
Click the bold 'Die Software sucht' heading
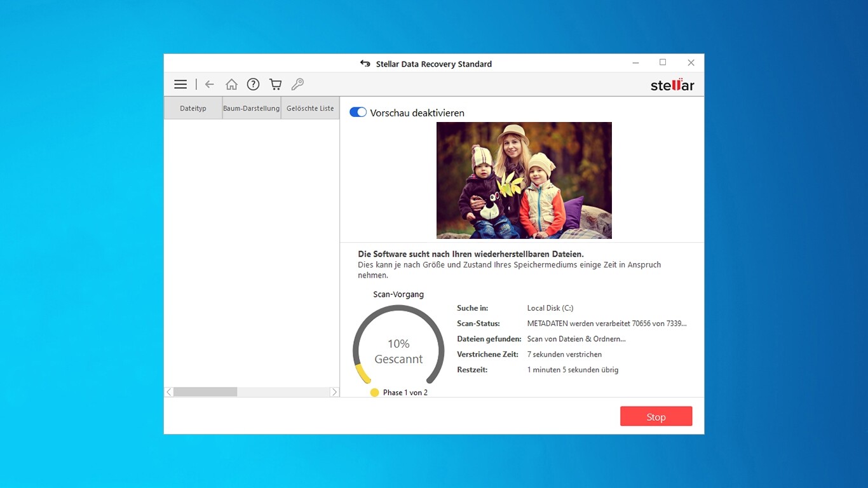[x=471, y=254]
